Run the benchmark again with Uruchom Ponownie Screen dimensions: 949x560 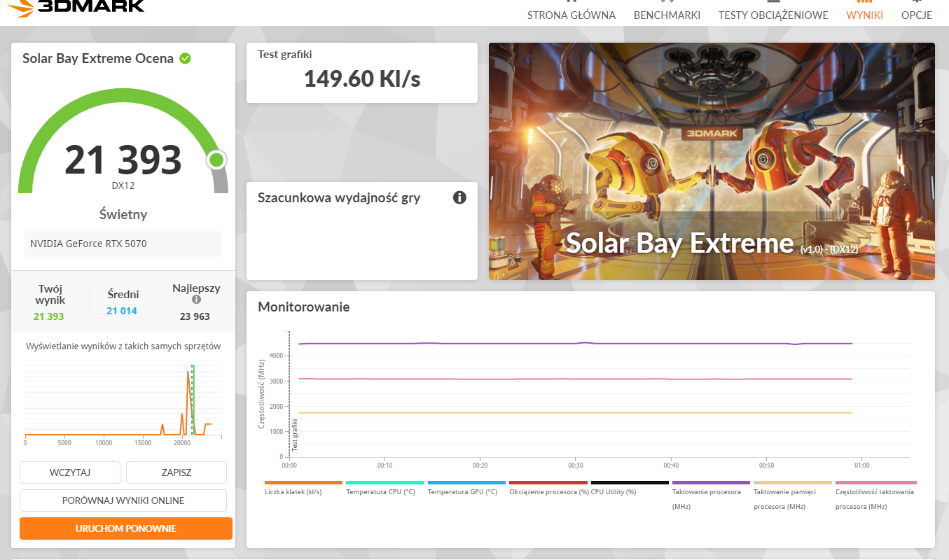pos(126,528)
